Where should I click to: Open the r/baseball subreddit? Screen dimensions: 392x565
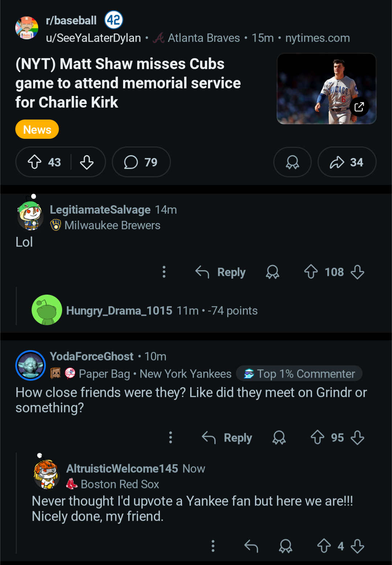pyautogui.click(x=71, y=20)
